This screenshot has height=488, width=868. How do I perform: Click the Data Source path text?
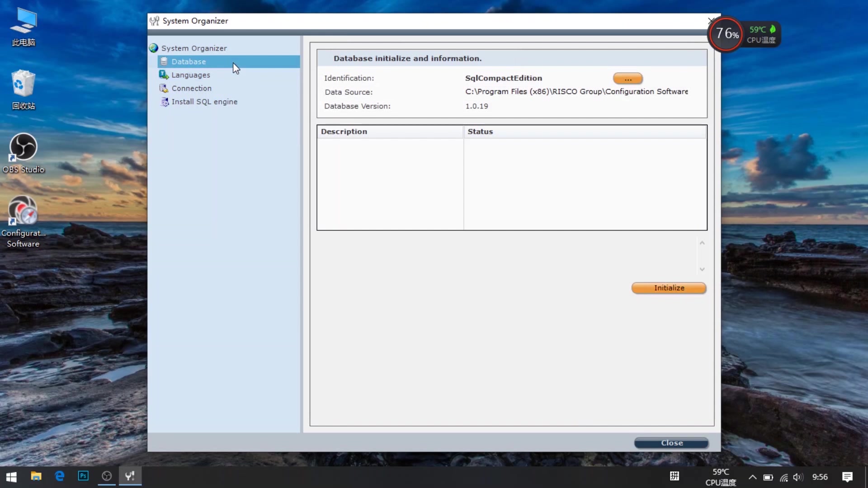[x=576, y=92]
